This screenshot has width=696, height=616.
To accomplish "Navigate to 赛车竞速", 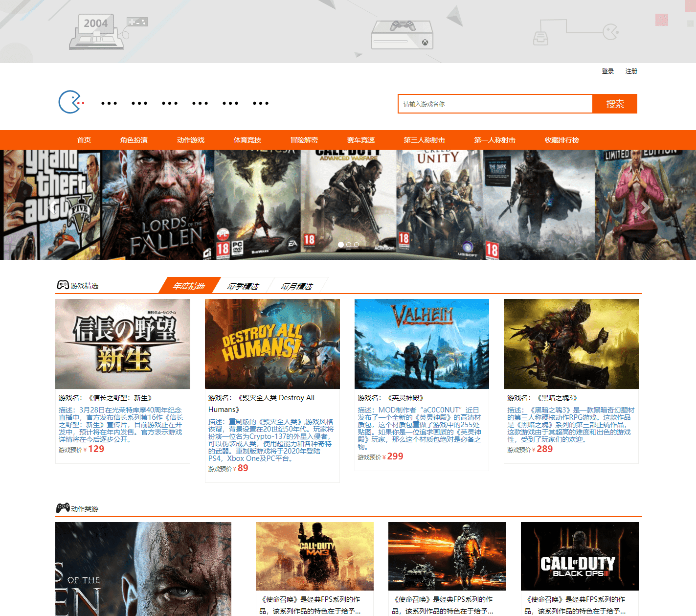I will tap(361, 140).
